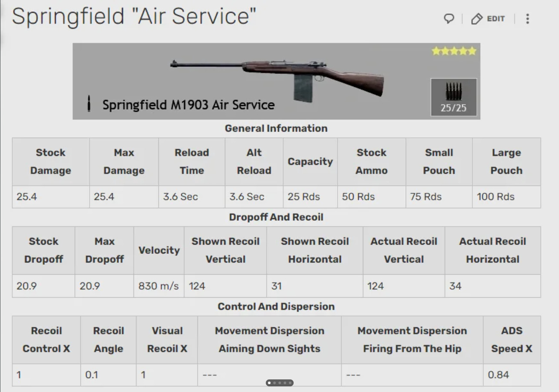Click the five yellow stars rating

(x=454, y=51)
